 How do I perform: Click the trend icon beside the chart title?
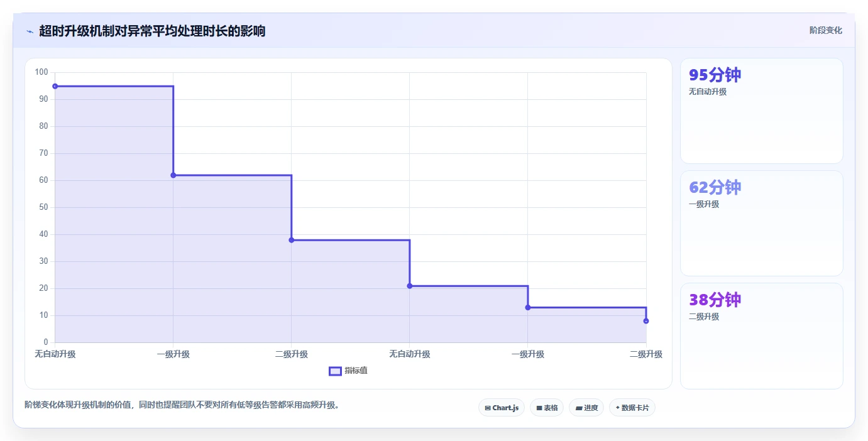coord(30,31)
